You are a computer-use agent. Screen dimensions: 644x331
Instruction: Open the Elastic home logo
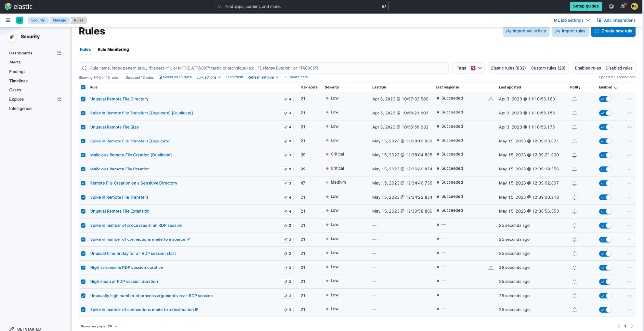[x=19, y=6]
